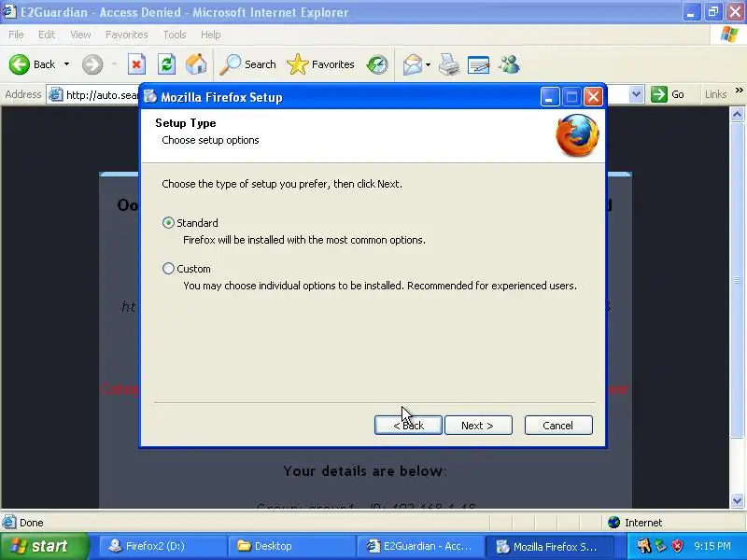747x560 pixels.
Task: Click the IE vertical scrollbar thumb
Action: (737, 280)
